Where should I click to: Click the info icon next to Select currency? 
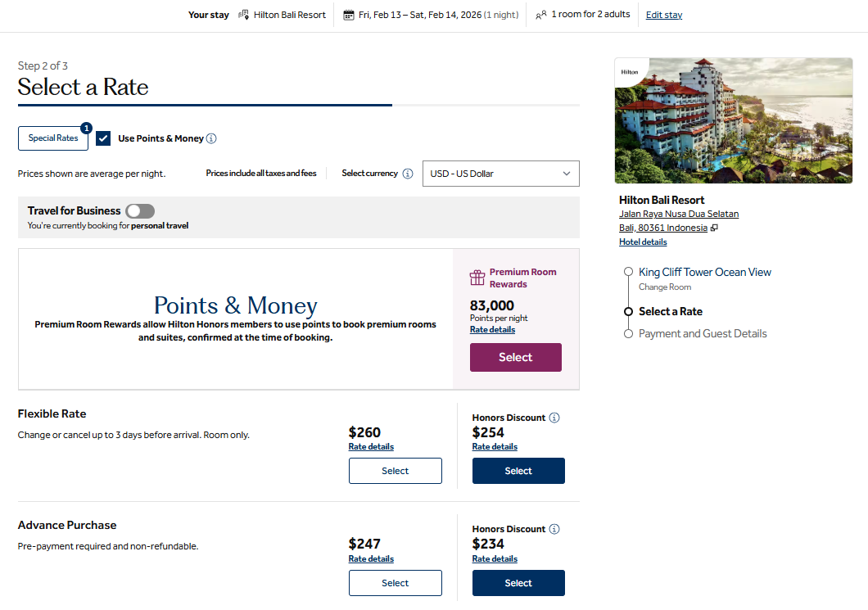coord(408,174)
